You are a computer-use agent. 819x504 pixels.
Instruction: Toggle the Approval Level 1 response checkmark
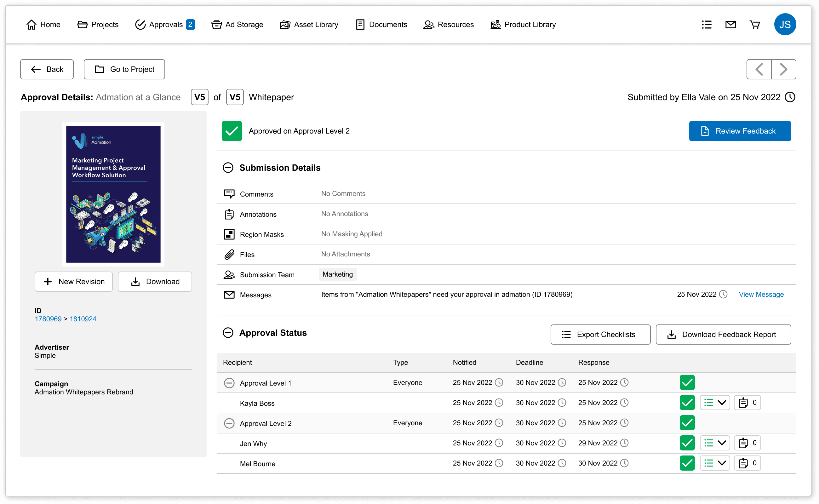click(x=687, y=382)
